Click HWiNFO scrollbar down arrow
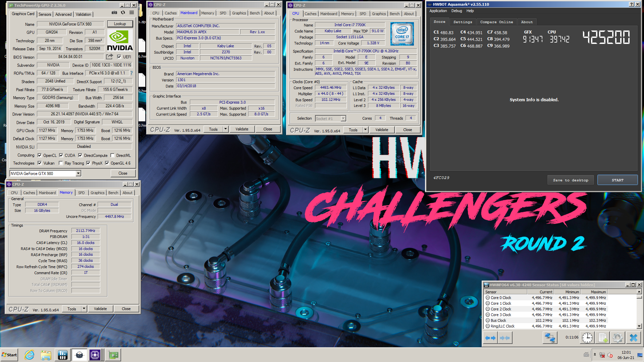Image resolution: width=644 pixels, height=362 pixels. [x=639, y=326]
